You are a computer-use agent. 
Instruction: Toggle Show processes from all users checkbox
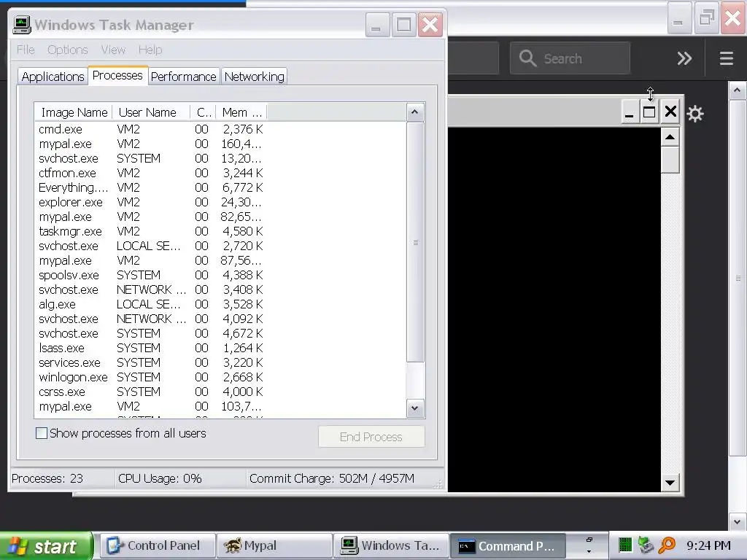point(42,433)
